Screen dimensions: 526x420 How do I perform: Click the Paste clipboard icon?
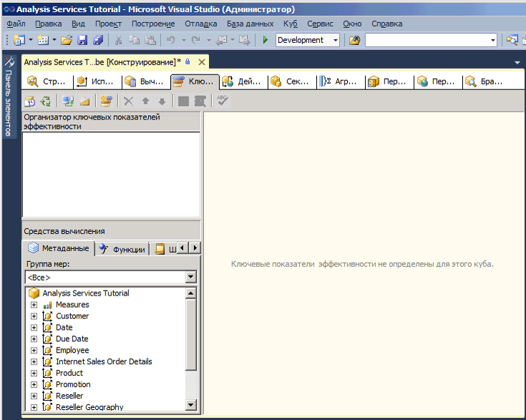150,40
